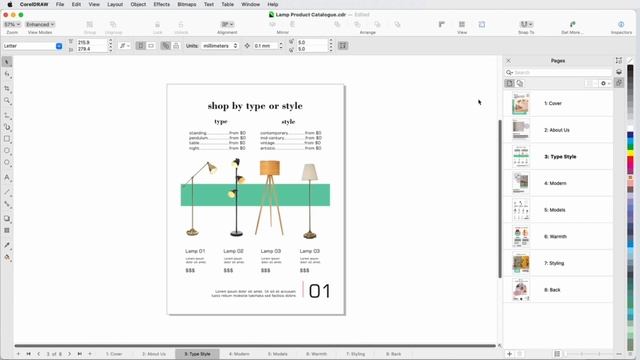Image resolution: width=640 pixels, height=360 pixels.
Task: Select the Drop Shadow effects tool
Action: tap(7, 219)
